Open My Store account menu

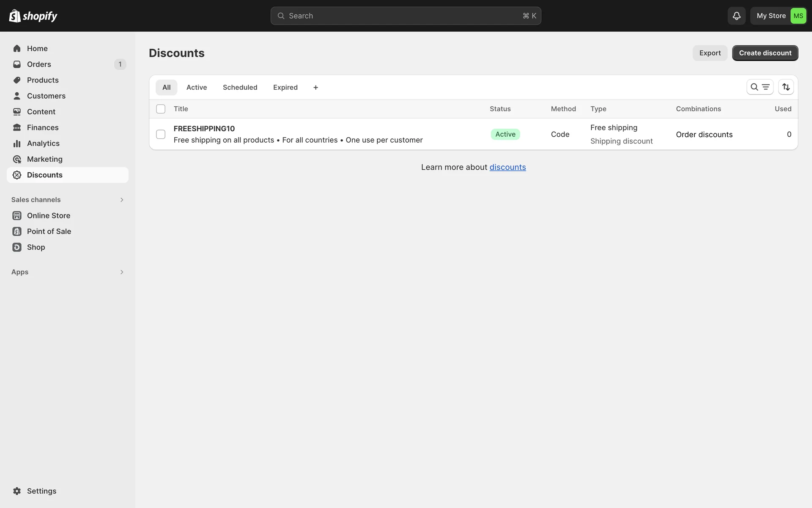coord(779,16)
